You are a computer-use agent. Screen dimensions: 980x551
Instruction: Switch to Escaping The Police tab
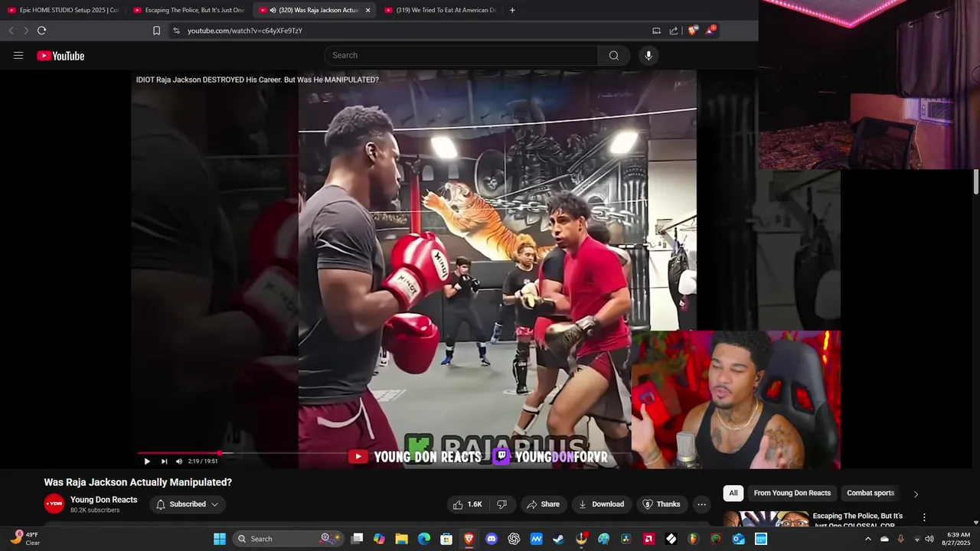point(189,10)
